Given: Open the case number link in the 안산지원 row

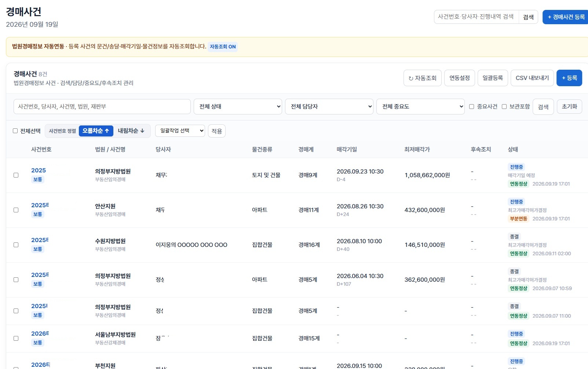Looking at the screenshot, I should tap(40, 205).
